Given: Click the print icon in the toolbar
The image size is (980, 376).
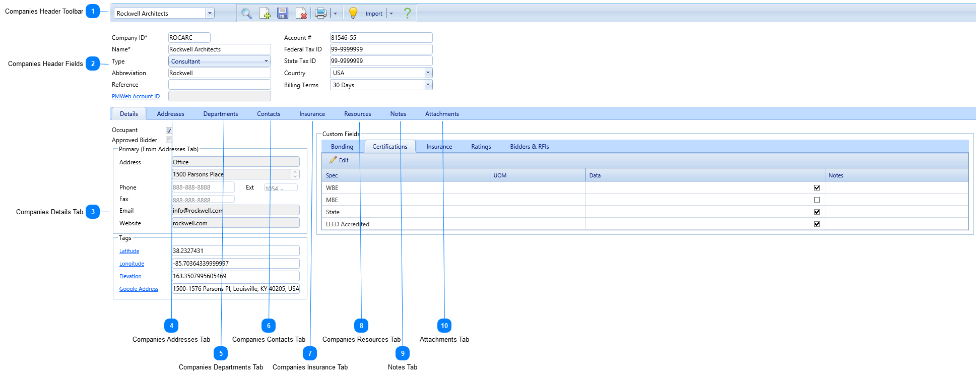Looking at the screenshot, I should pos(320,14).
